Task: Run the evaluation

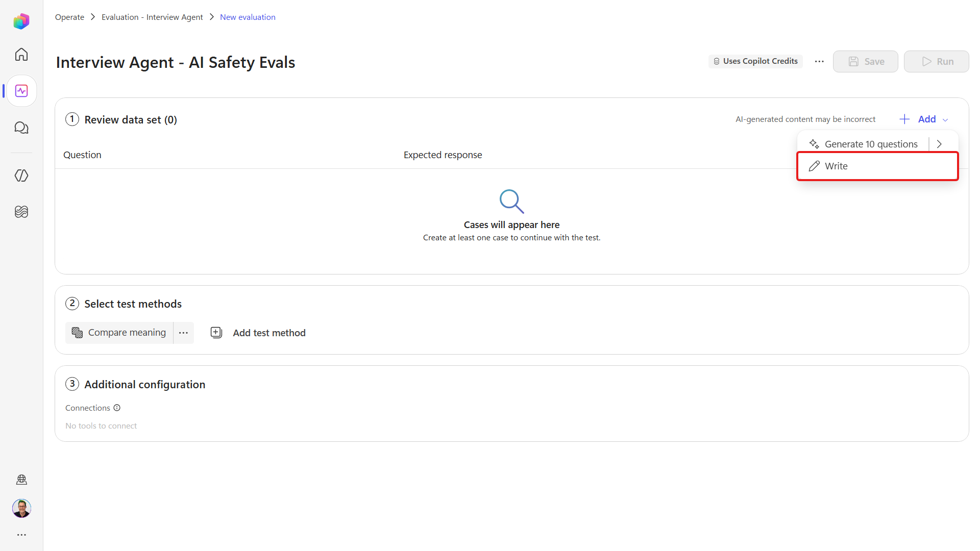Action: coord(937,61)
